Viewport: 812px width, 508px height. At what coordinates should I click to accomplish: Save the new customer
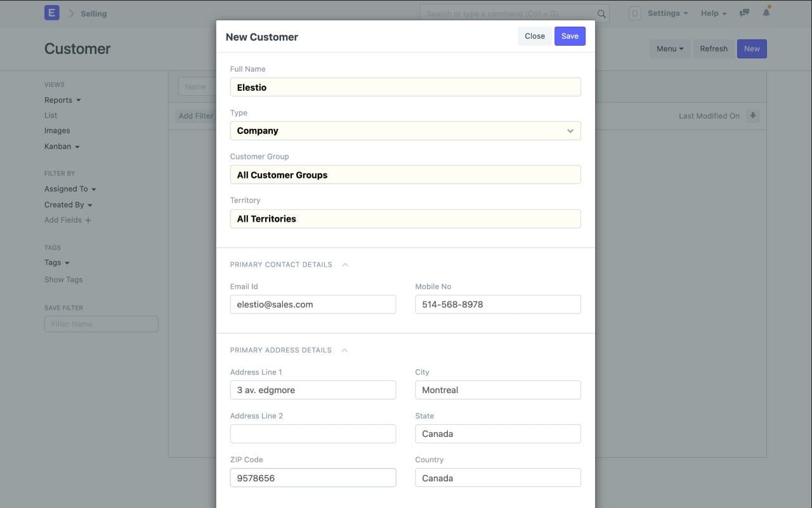point(569,36)
